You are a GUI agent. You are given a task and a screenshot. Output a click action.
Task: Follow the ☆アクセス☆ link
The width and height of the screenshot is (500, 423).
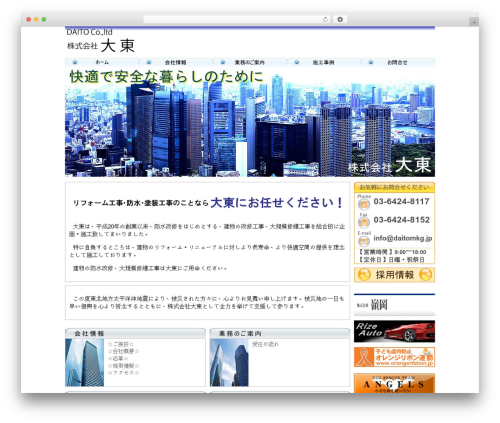pos(123,373)
